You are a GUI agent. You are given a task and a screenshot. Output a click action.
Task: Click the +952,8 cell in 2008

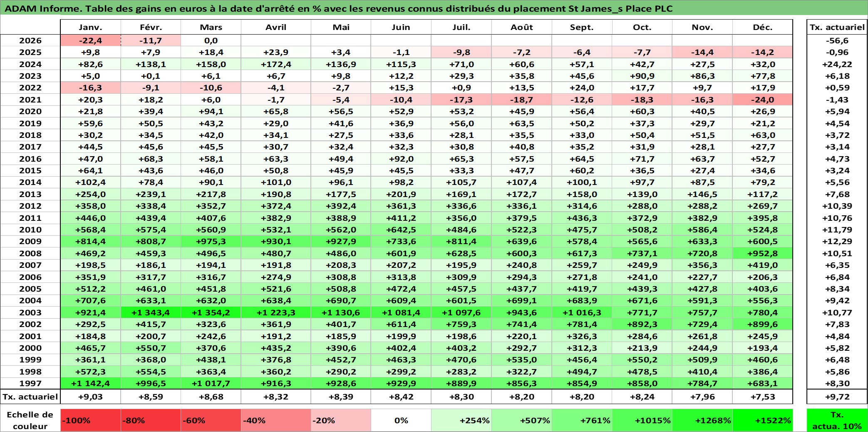[x=763, y=253]
